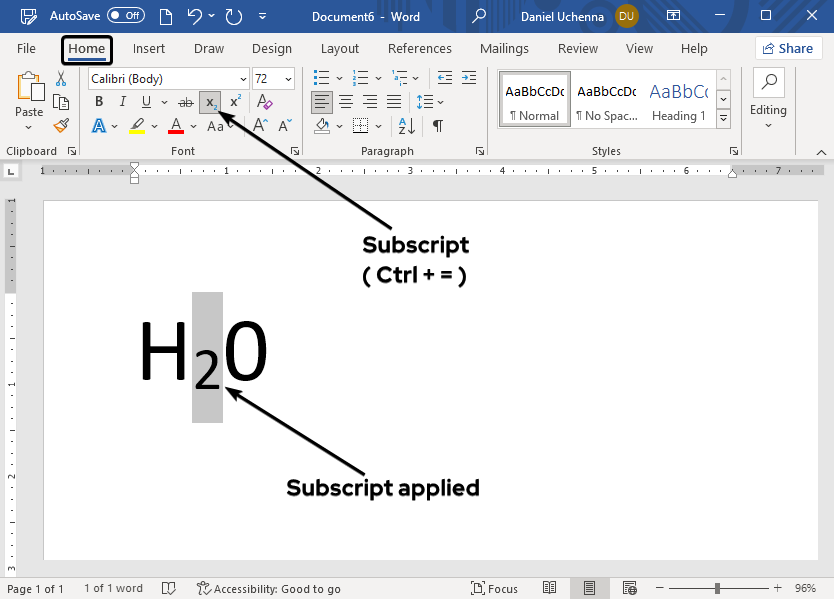Click the Sort A-Z icon
Screen dimensions: 834x599
pos(406,126)
